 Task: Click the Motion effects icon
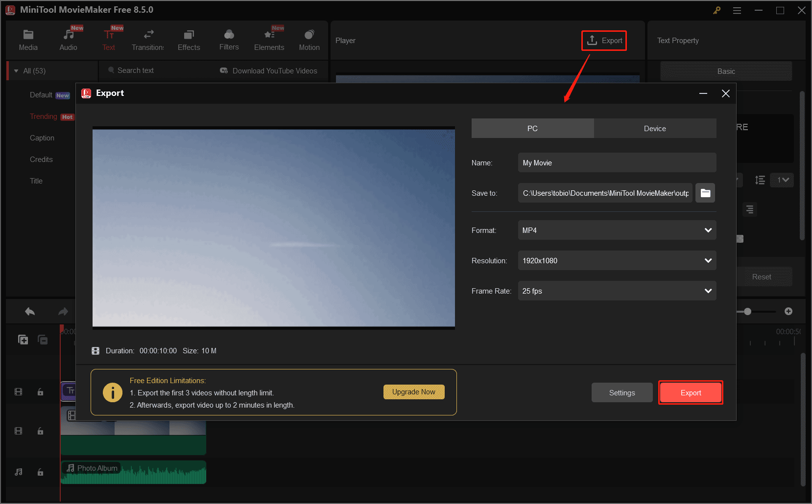point(309,38)
